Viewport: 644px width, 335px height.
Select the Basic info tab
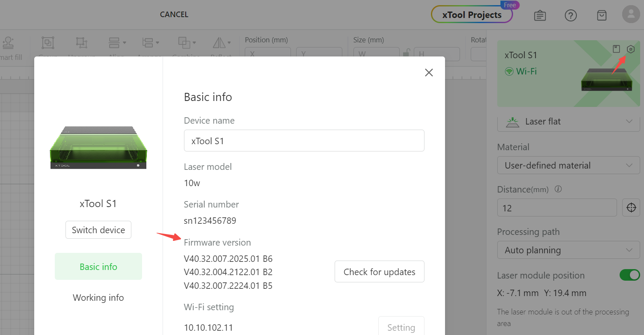[98, 267]
